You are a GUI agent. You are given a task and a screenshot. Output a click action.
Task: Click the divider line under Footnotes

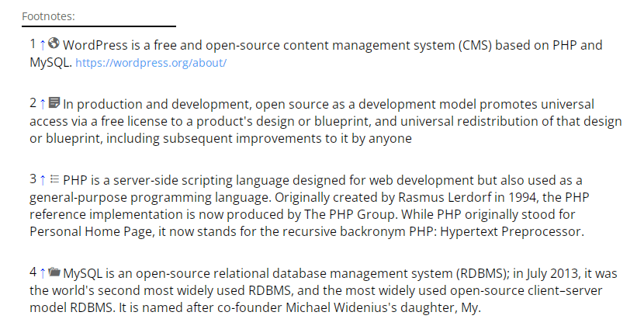tap(99, 26)
